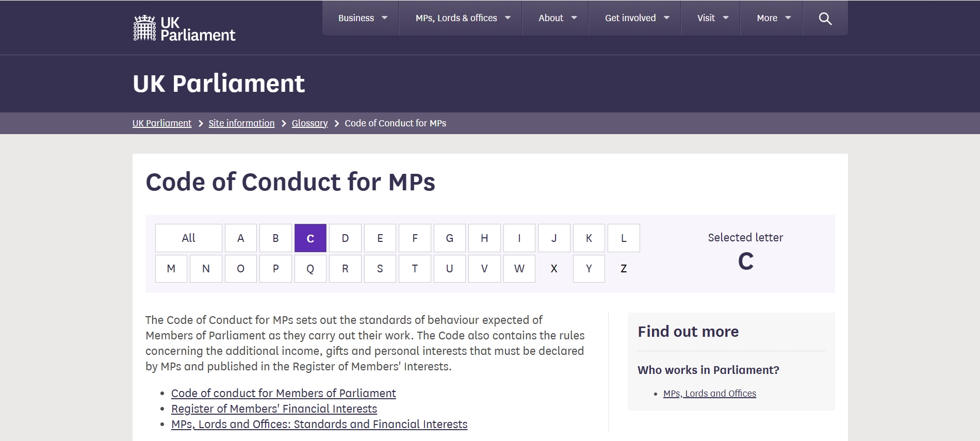Select letter Q in glossary index
The height and width of the screenshot is (441, 980).
pos(311,269)
